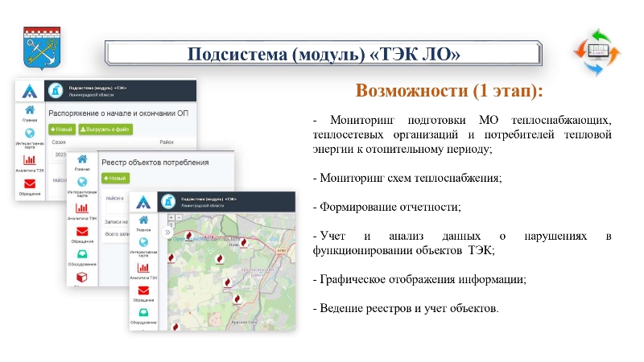The height and width of the screenshot is (362, 644).
Task: Click bullet Ведение реестров и учет объектов
Action: pyautogui.click(x=406, y=308)
